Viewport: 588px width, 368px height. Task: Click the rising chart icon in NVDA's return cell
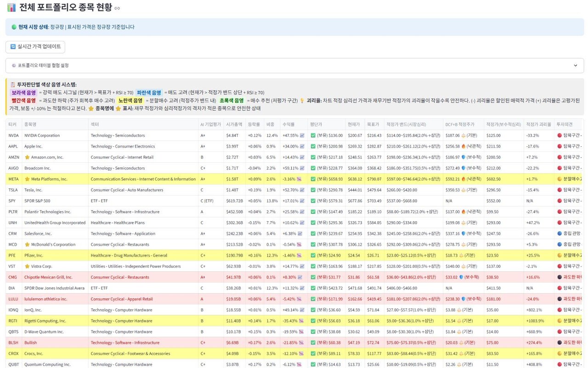pos(302,135)
